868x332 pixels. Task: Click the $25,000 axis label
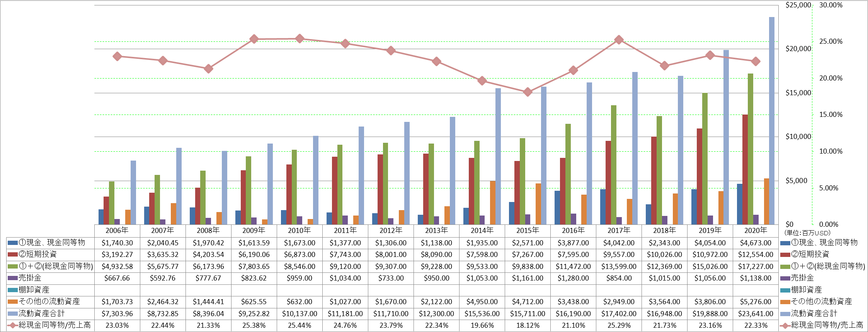pos(798,5)
